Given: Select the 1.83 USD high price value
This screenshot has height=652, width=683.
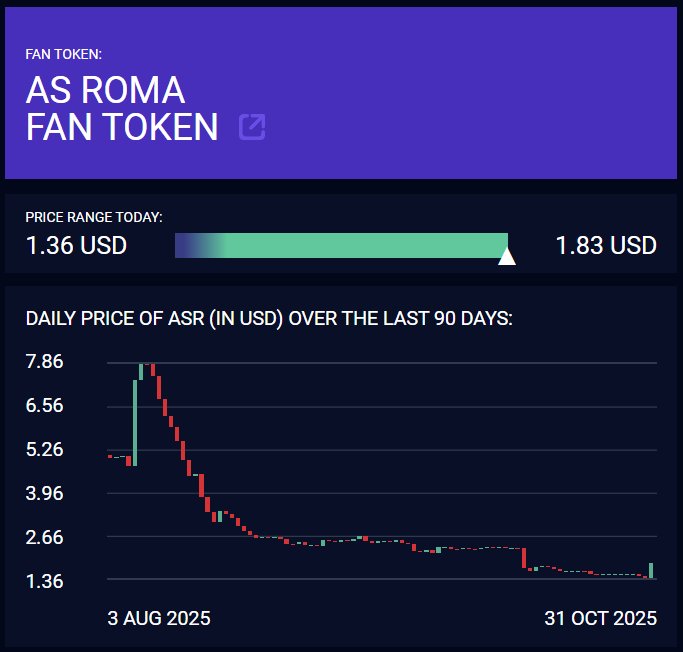Looking at the screenshot, I should pyautogui.click(x=606, y=246).
